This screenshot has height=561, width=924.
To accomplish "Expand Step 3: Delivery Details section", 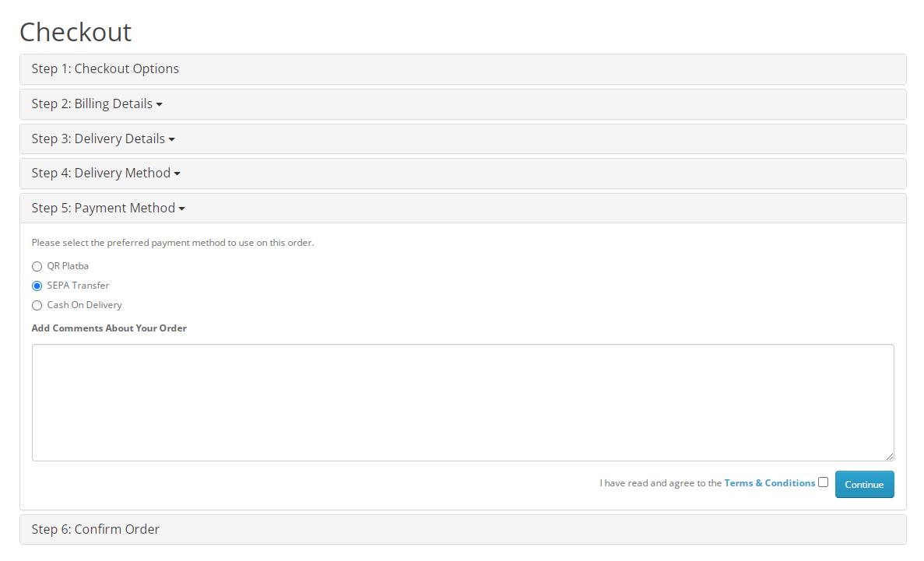I will click(x=103, y=139).
